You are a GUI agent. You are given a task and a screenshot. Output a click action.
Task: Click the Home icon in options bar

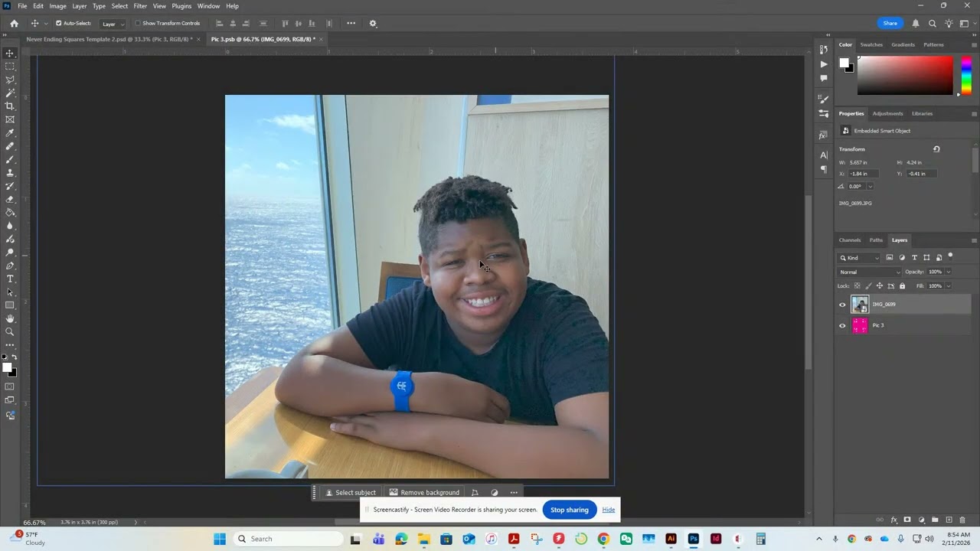14,23
